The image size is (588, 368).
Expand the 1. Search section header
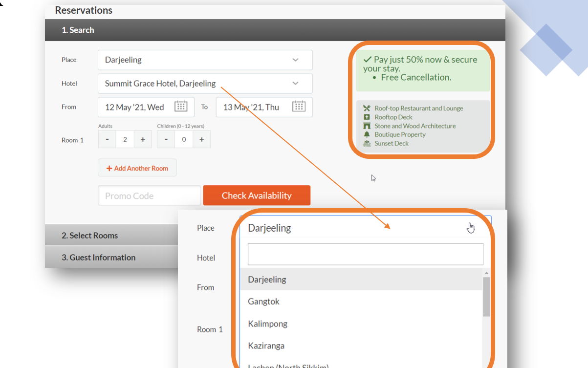pyautogui.click(x=275, y=30)
